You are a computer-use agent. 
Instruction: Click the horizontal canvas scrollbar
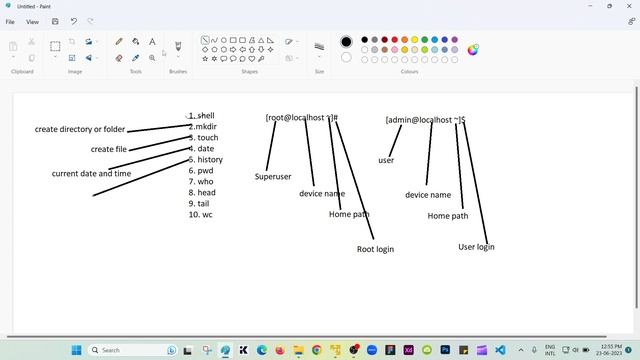point(306,337)
